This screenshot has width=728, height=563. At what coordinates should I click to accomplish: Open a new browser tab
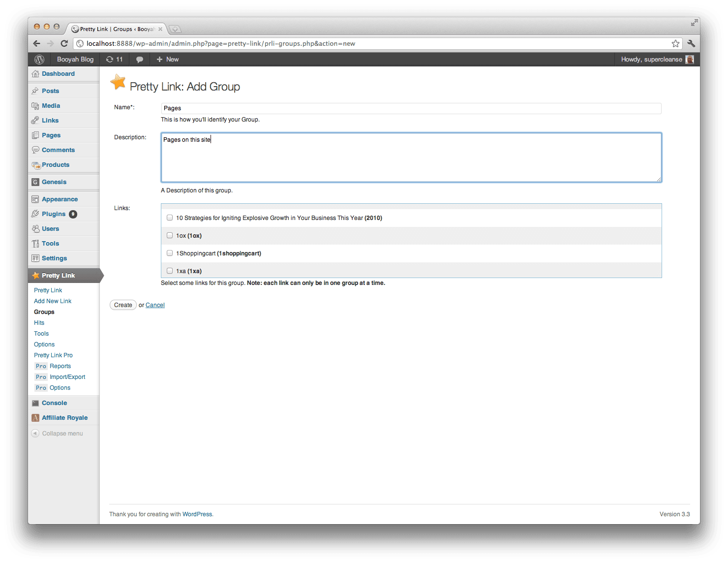pos(175,29)
